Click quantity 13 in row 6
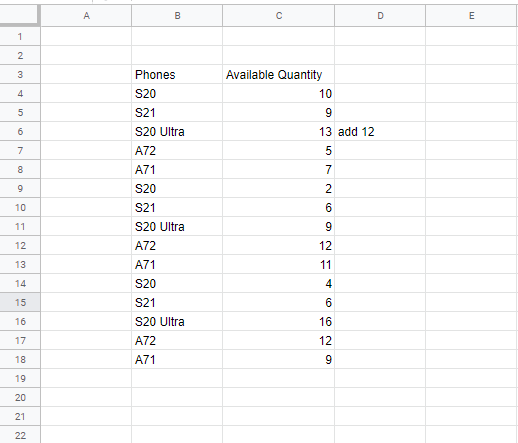Screen dimensions: 518x443 [279, 131]
